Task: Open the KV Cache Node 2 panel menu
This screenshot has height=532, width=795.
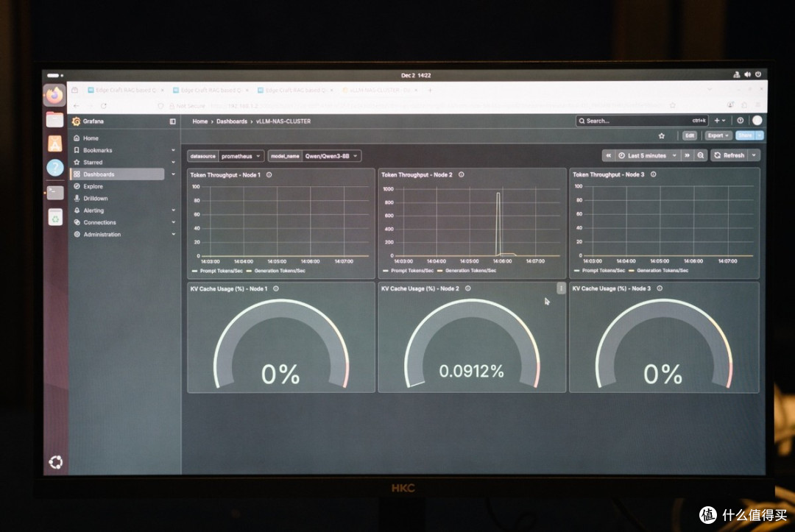Action: 561,288
